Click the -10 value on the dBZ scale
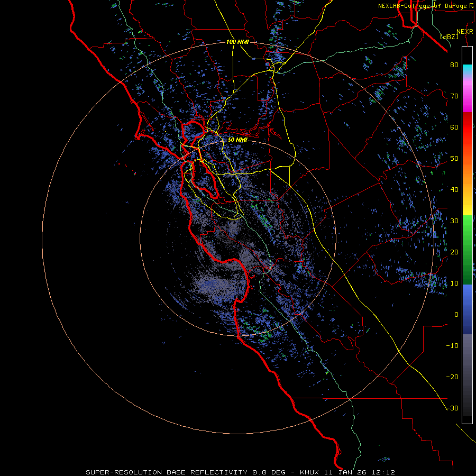Screen dimensions: 476x476 452,346
